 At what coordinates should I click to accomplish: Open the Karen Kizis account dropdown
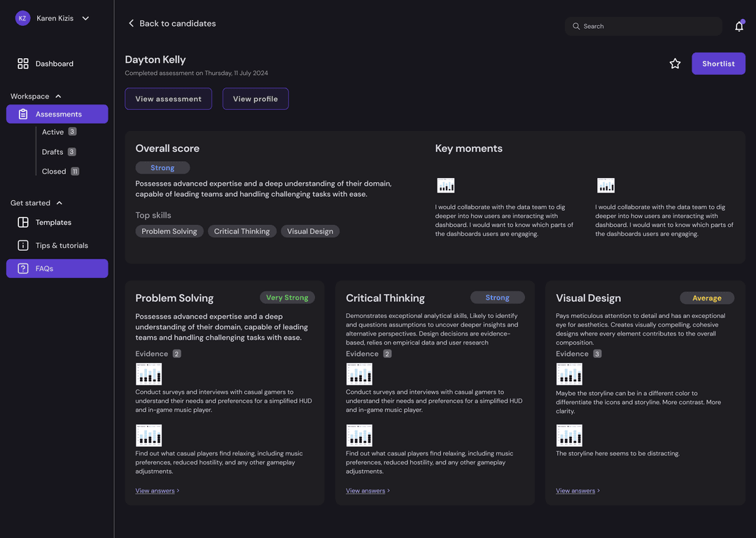tap(86, 18)
